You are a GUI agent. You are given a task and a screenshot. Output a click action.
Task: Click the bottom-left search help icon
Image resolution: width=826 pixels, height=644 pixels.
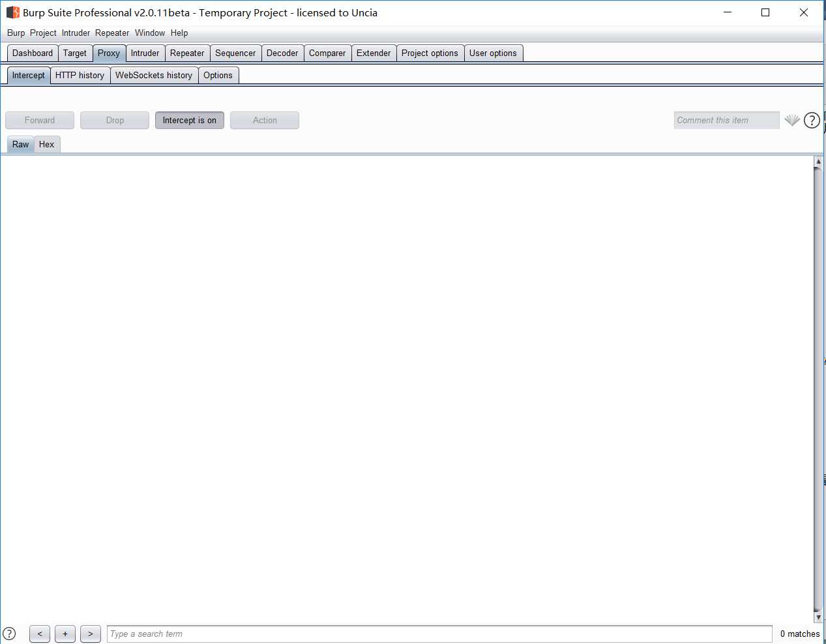[9, 634]
